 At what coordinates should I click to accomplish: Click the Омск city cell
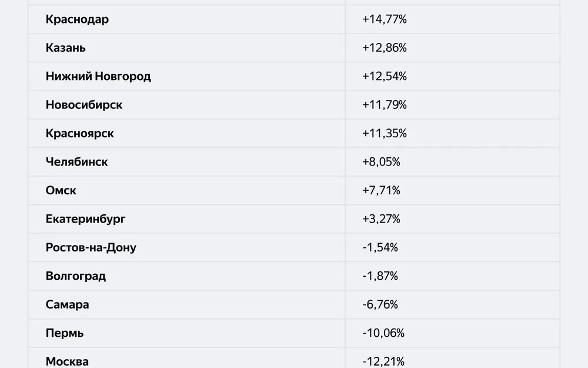point(61,190)
